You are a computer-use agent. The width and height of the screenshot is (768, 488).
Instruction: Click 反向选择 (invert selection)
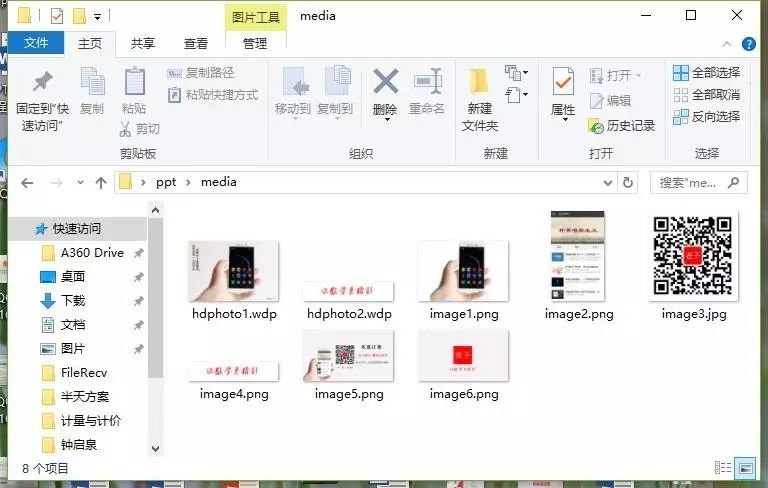pyautogui.click(x=707, y=117)
